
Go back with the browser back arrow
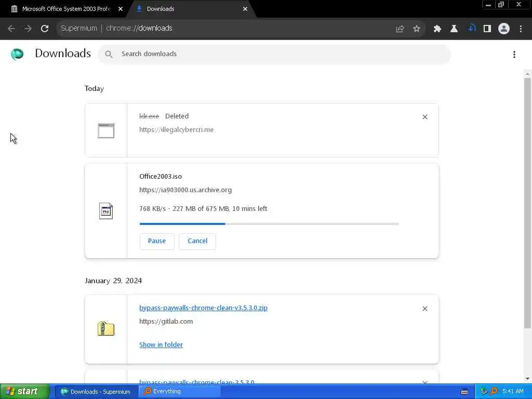[x=11, y=29]
